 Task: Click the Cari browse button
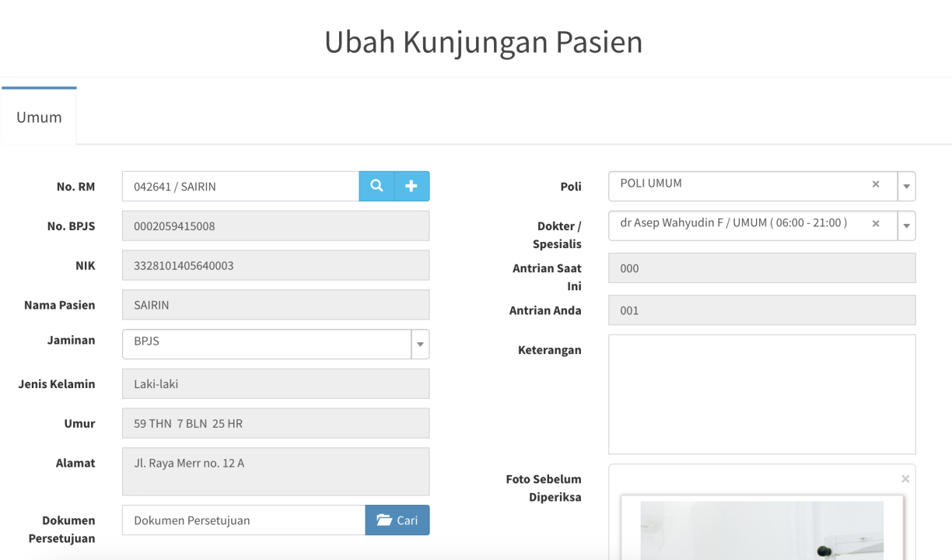397,520
